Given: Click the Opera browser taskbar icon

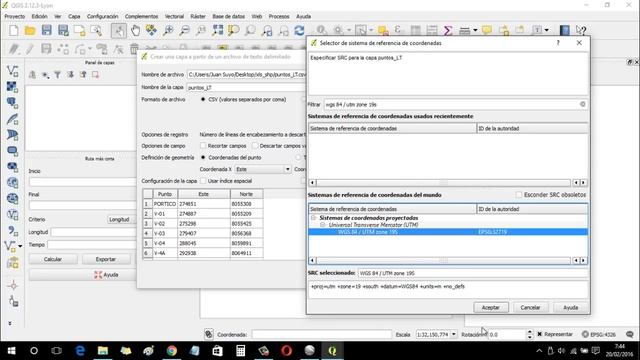Looking at the screenshot, I should (287, 351).
